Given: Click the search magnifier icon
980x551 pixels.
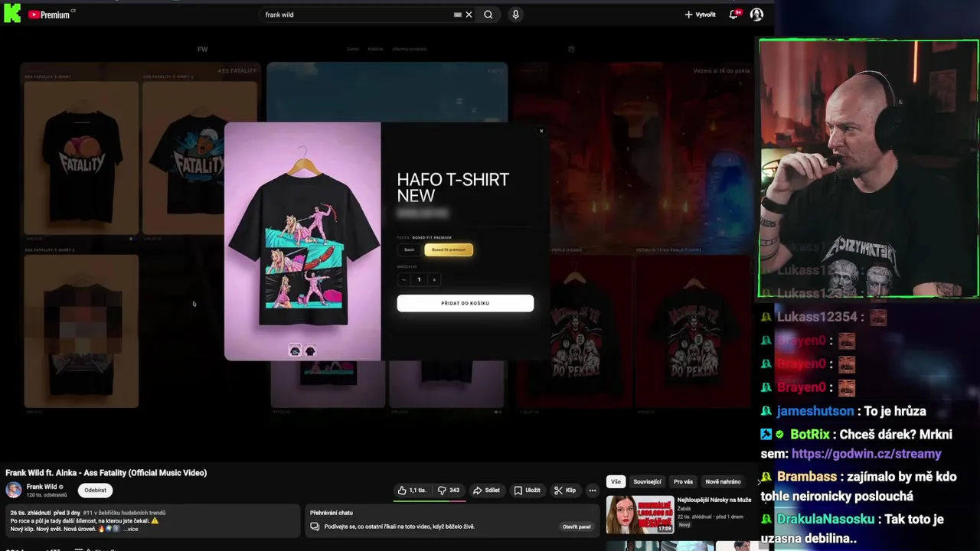Looking at the screenshot, I should click(x=488, y=15).
